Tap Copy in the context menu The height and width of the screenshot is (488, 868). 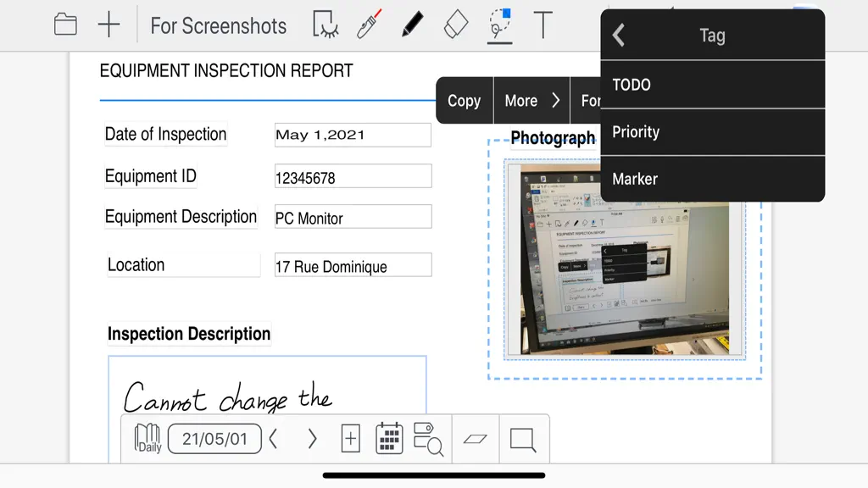pos(464,100)
